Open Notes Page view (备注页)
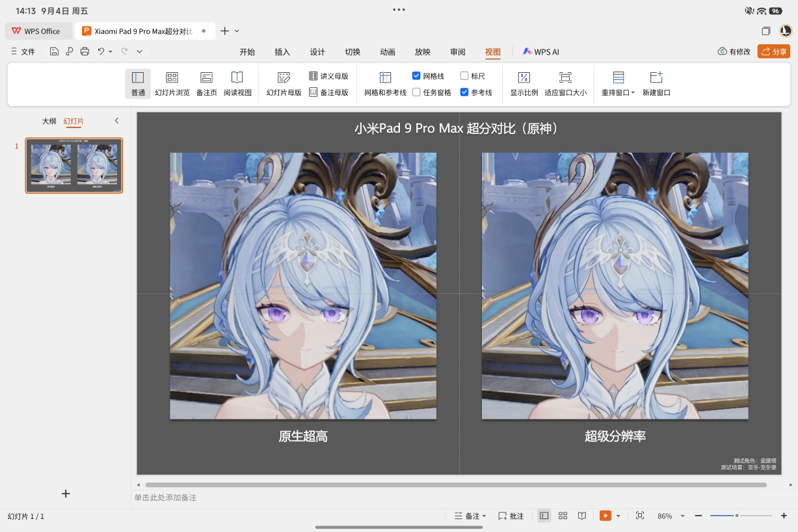Screen dimensions: 798x532 [x=207, y=84]
